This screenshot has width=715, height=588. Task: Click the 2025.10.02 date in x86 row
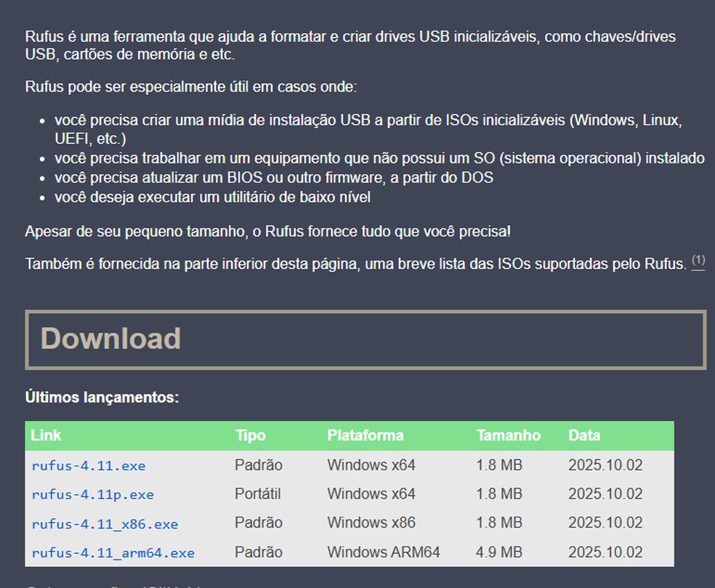click(605, 523)
